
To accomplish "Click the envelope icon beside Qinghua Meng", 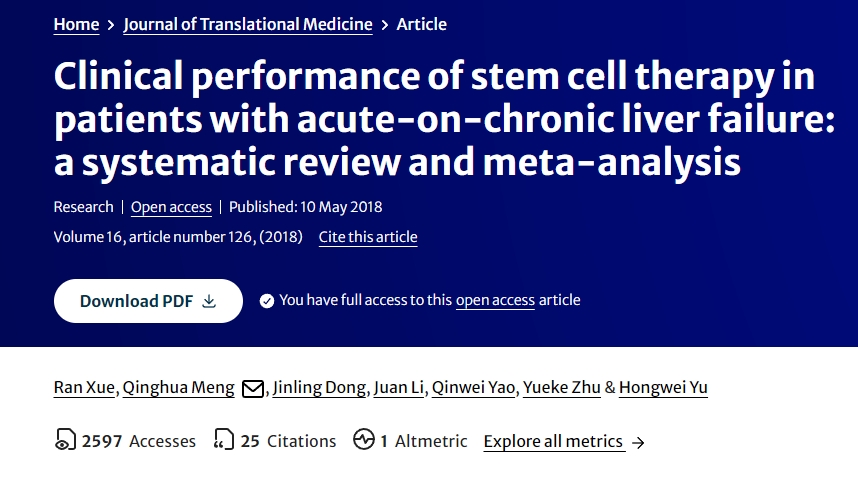I will 253,388.
